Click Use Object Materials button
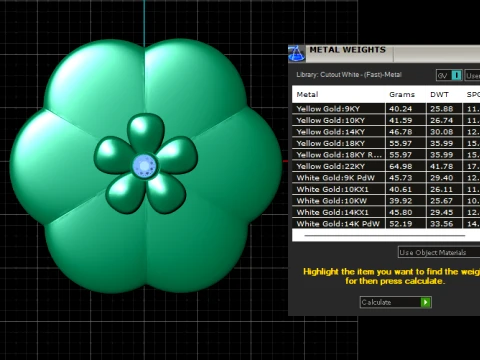 point(439,252)
